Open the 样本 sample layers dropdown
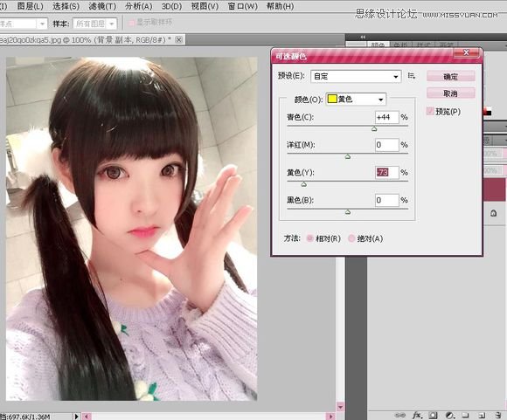The height and width of the screenshot is (420, 507). coord(94,24)
